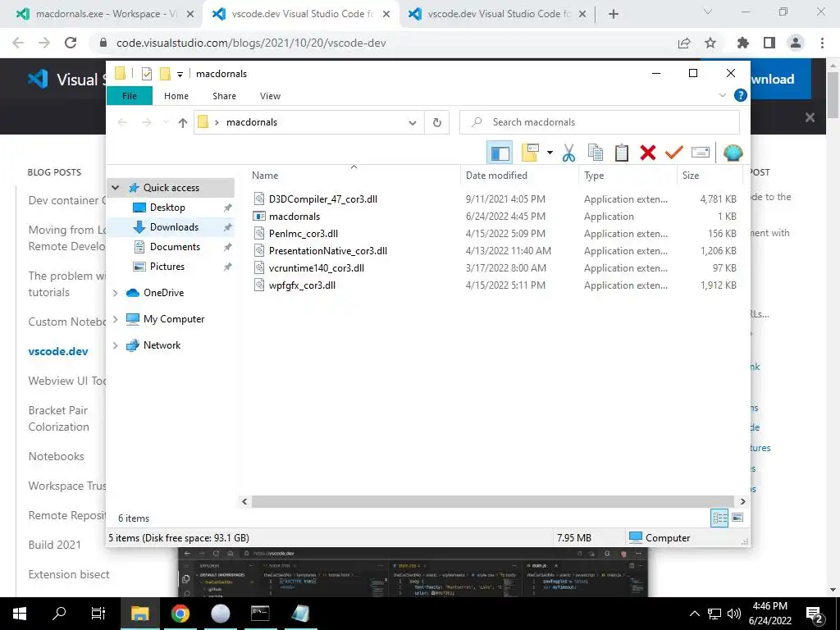Screen dimensions: 840x630
Task: Expand the Network tree node
Action: tap(115, 345)
